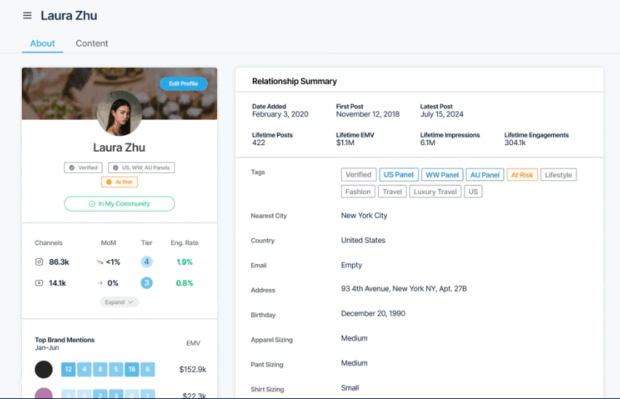Click the 14.1k YouTube follower count
Screen dimensions: 620x399
(57, 283)
